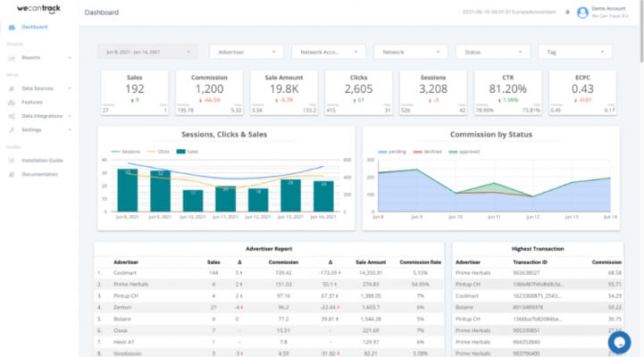
Task: Toggle the Sessions series in chart legend
Action: coord(126,152)
